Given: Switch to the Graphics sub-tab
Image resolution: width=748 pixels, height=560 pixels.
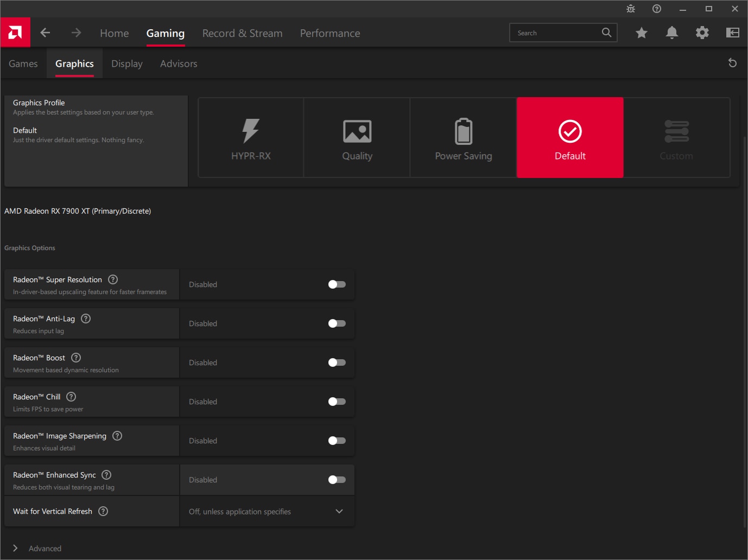Looking at the screenshot, I should tap(74, 63).
